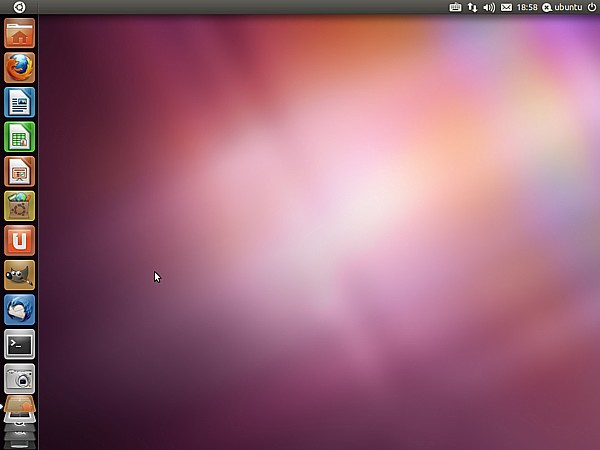This screenshot has width=600, height=450.
Task: Open the Ubuntu Dash home button
Action: coord(19,7)
